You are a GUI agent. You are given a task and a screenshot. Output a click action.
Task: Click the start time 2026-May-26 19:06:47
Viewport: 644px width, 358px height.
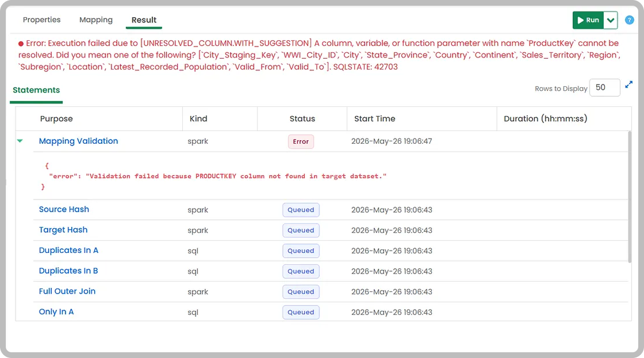[x=392, y=141]
